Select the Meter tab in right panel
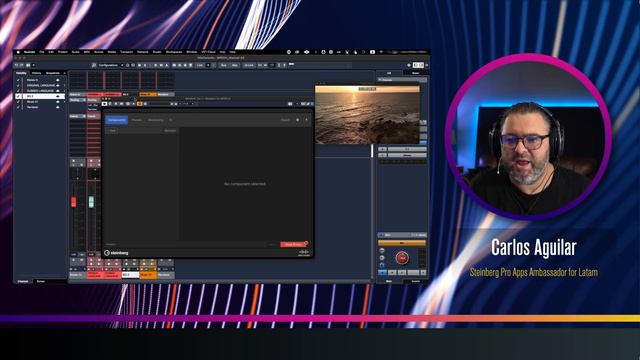 pos(416,73)
